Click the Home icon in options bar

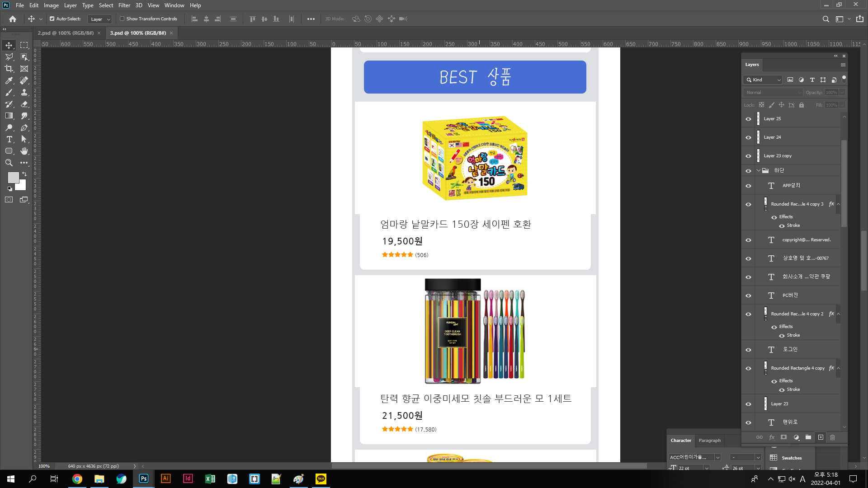point(13,19)
